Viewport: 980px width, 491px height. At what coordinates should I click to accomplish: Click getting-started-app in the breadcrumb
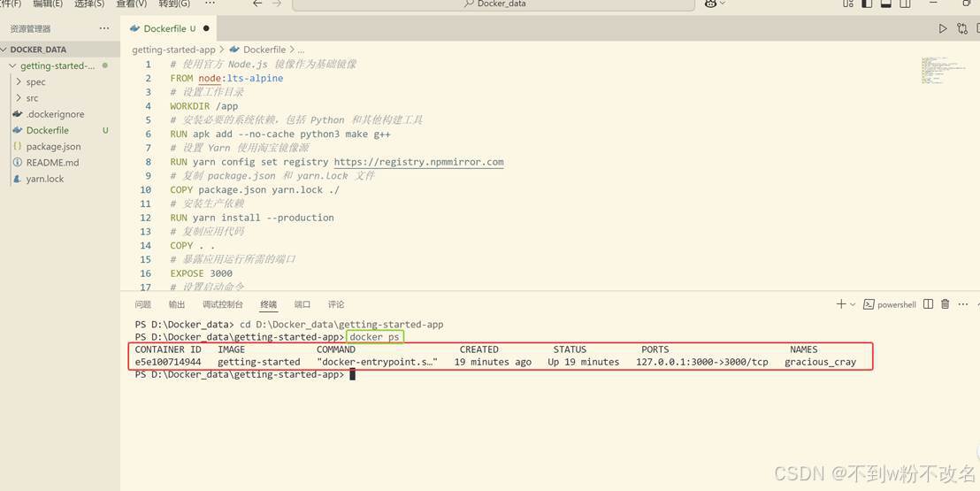point(173,50)
